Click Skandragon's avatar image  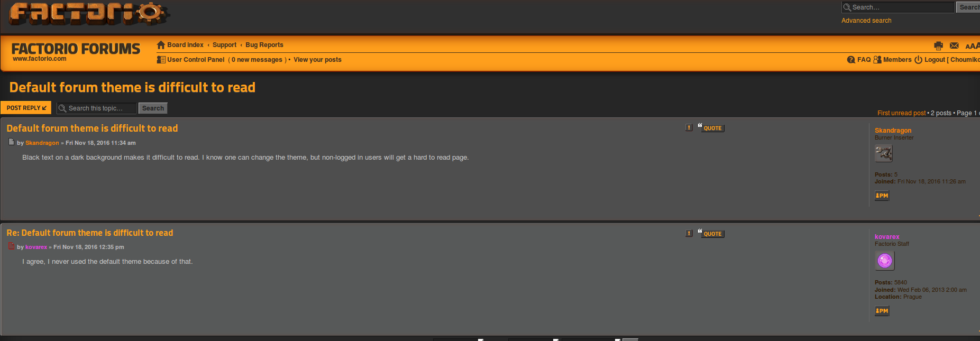pyautogui.click(x=883, y=153)
